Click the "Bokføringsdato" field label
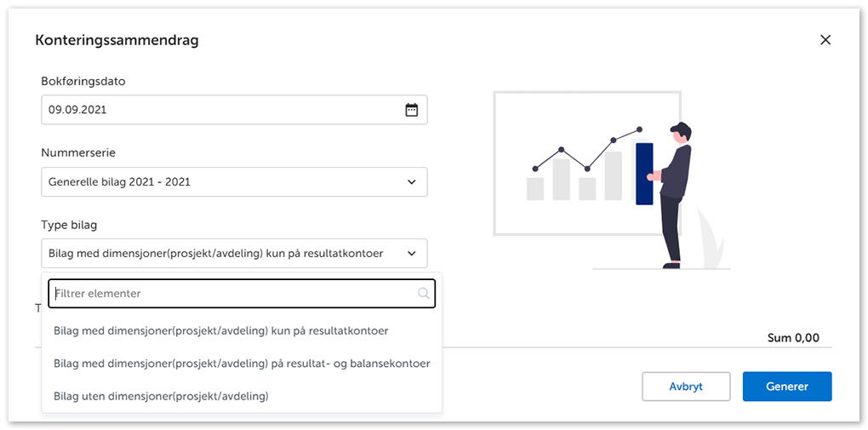Screen dimensions: 868x430 (83, 82)
